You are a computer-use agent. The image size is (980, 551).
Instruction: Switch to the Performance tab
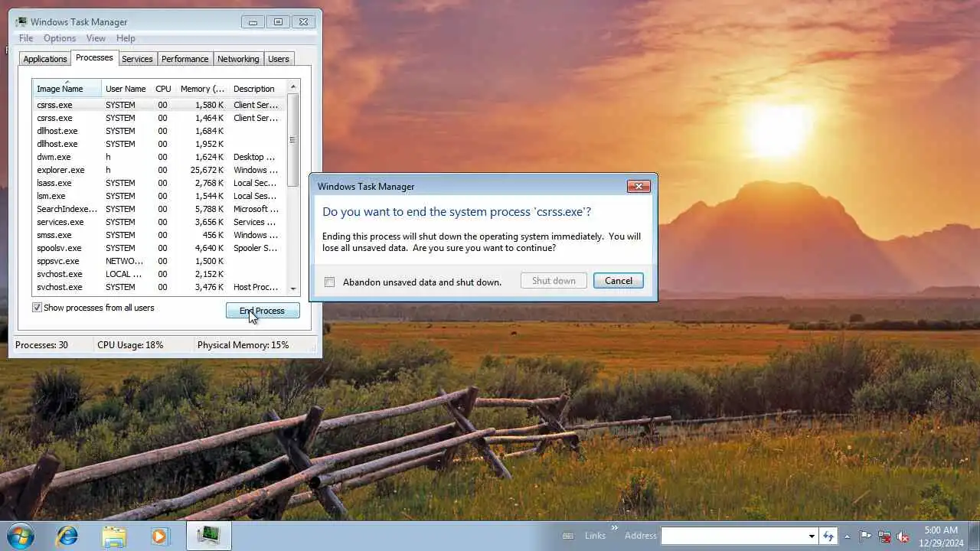(185, 59)
